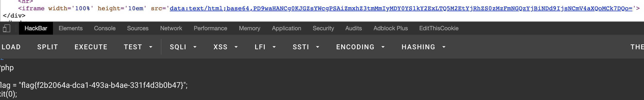The image size is (644, 100).
Task: Open the Console panel tab
Action: (x=105, y=28)
